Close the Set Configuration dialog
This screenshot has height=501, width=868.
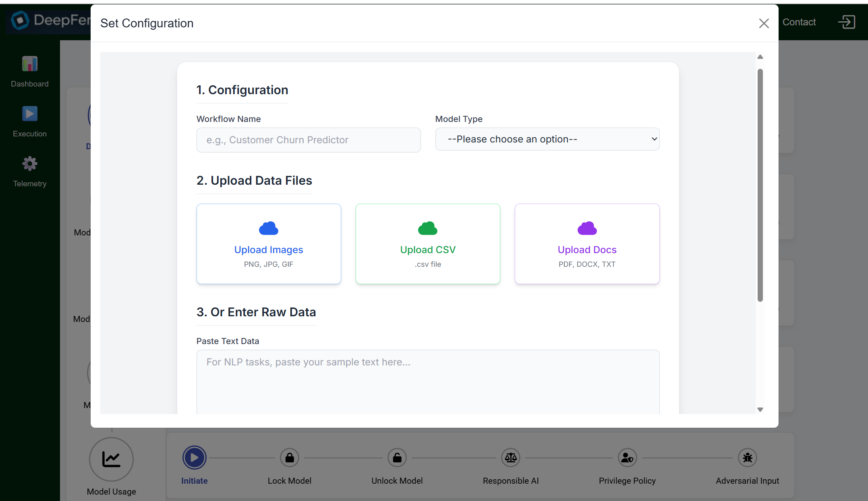pos(764,23)
